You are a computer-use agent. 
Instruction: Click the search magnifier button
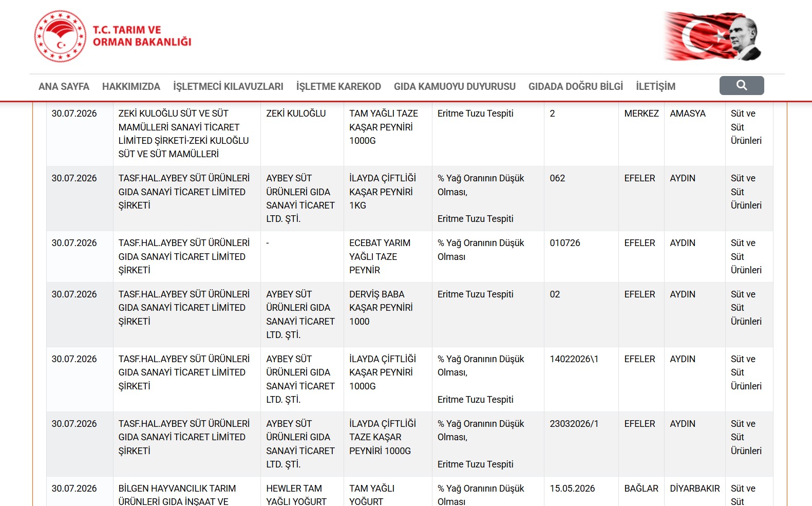tap(742, 85)
